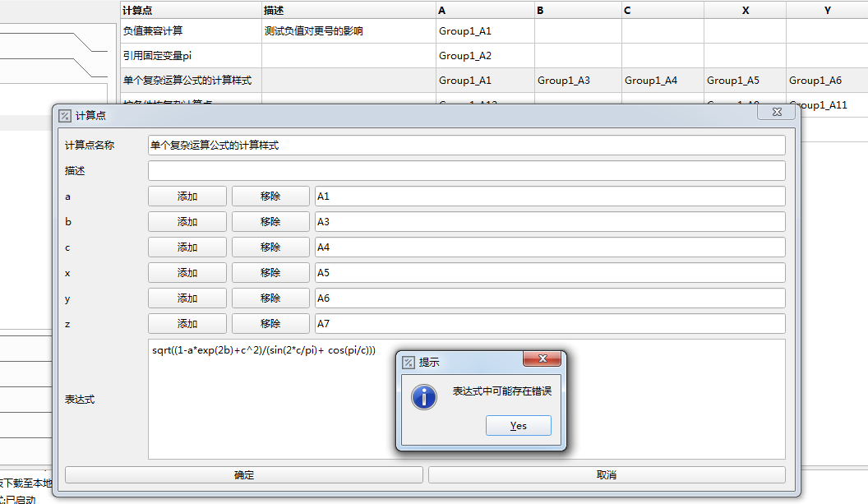Click the 确定 confirm button
Viewport: 868px width, 504px height.
[244, 475]
